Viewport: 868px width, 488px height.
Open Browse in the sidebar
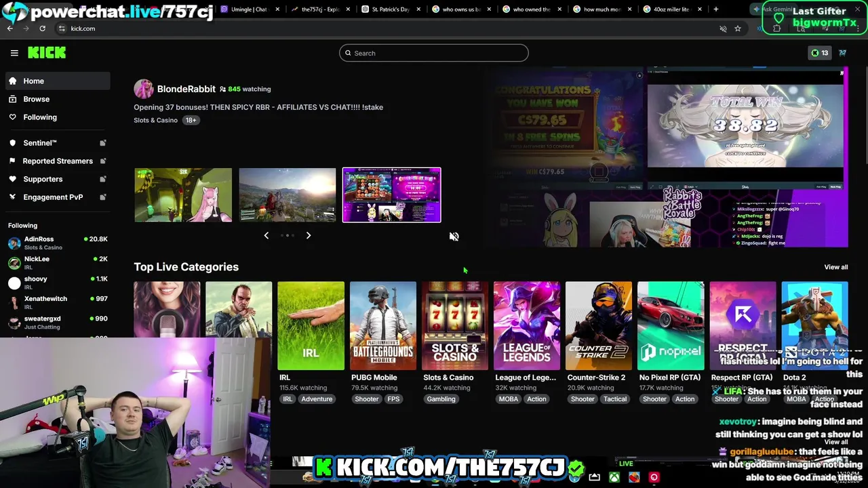pyautogui.click(x=58, y=99)
